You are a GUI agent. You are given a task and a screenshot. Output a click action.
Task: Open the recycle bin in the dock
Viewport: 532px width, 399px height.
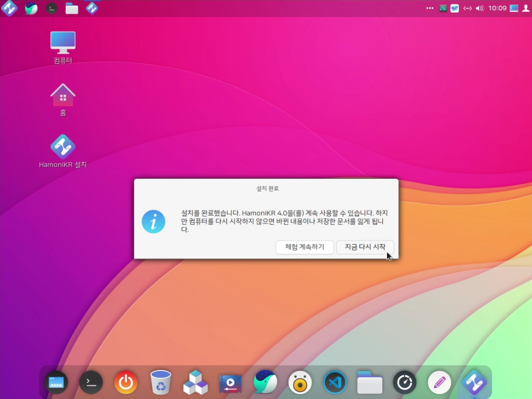coord(161,382)
